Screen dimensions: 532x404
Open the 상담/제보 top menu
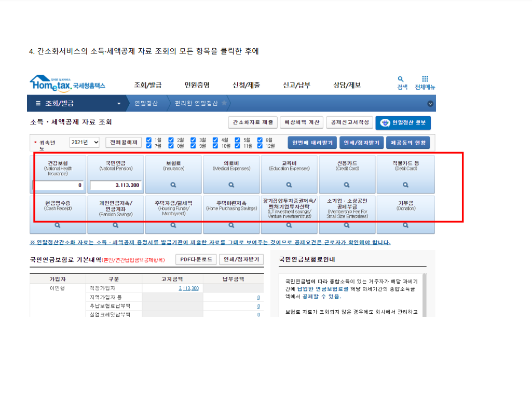pos(347,85)
